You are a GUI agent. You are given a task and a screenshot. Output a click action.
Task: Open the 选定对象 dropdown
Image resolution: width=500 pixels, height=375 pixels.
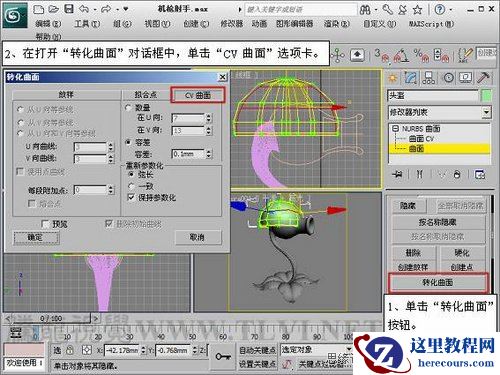click(348, 349)
